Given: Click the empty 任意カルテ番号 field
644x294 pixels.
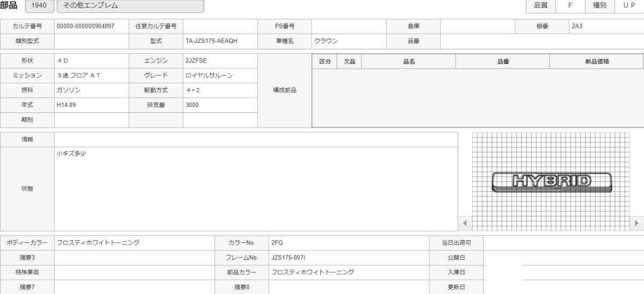Looking at the screenshot, I should tap(220, 26).
